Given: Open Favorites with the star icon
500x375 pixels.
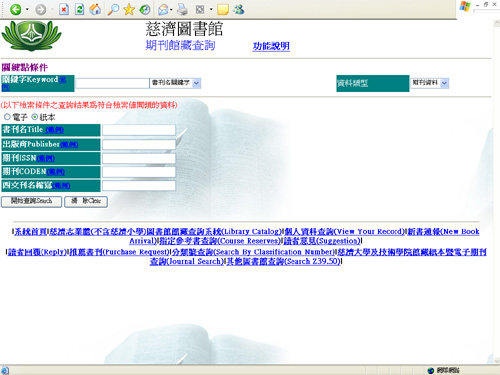Looking at the screenshot, I should (x=129, y=9).
